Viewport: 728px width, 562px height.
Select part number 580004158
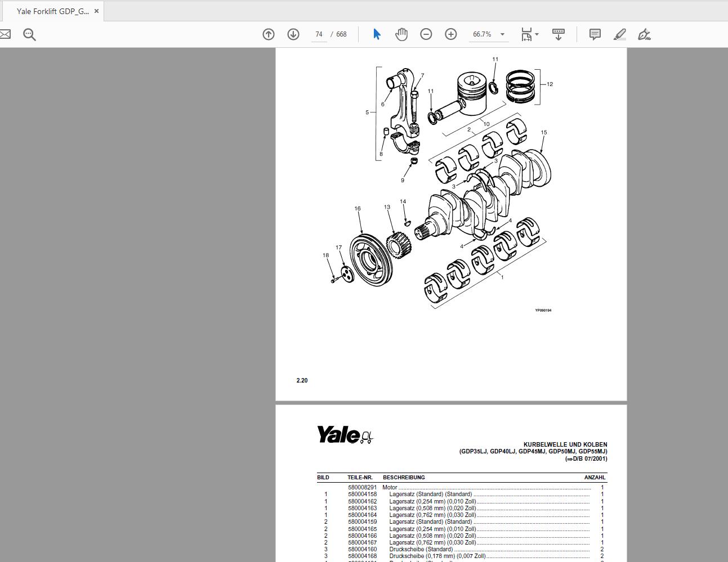coord(362,494)
